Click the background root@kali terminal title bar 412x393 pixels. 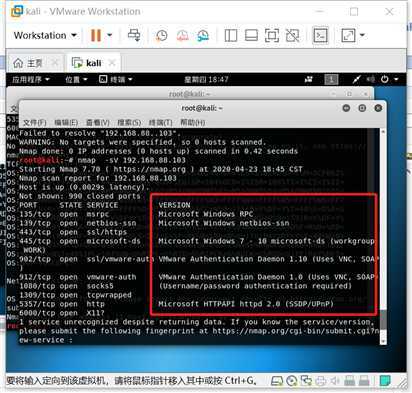pos(189,94)
